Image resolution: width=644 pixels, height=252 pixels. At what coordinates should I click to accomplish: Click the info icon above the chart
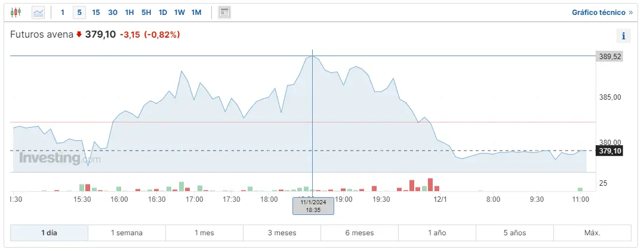coord(623,36)
